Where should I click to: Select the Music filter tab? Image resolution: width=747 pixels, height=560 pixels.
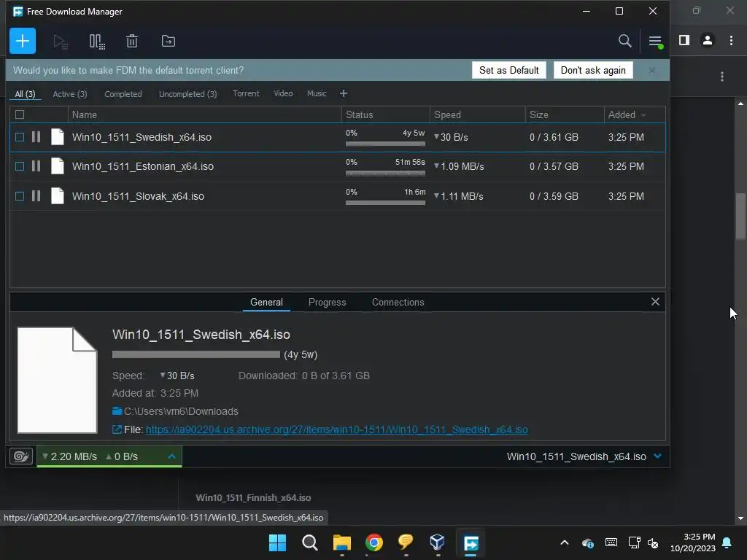(x=317, y=93)
